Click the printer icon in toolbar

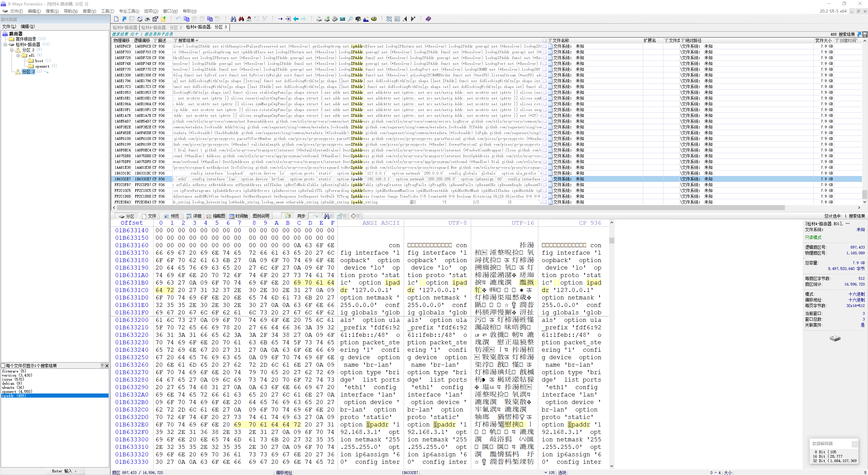click(x=147, y=19)
